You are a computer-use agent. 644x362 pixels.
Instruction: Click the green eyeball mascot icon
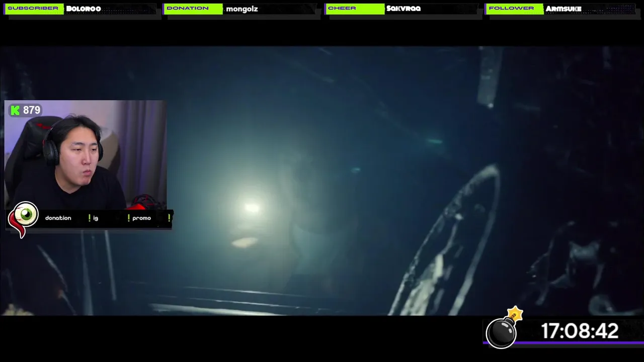click(x=23, y=219)
